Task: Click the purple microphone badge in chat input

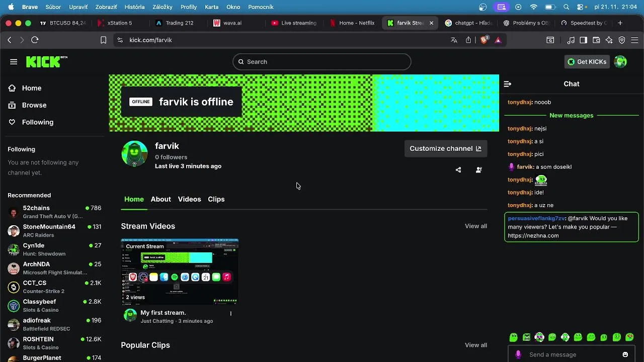Action: [x=519, y=354]
